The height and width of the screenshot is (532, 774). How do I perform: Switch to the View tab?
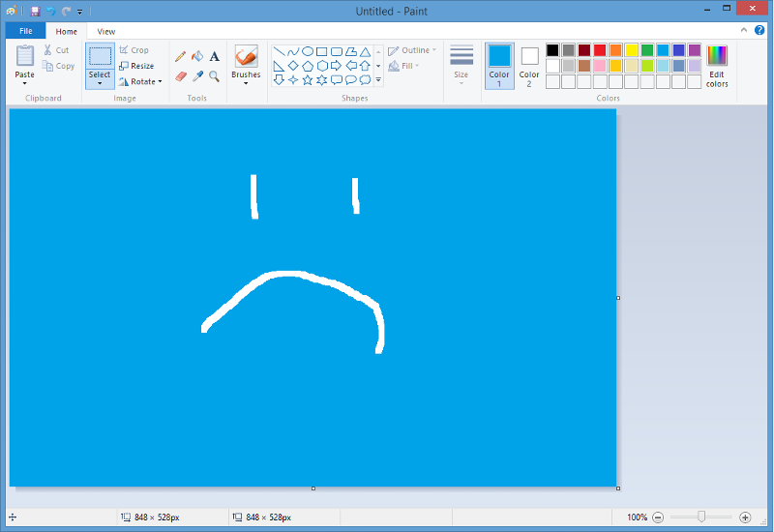point(106,31)
